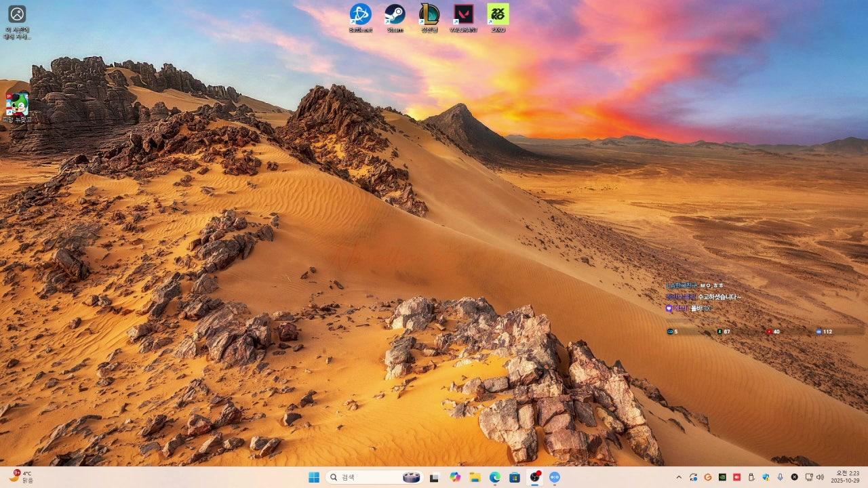Open the League of Legends shortcut

[429, 14]
